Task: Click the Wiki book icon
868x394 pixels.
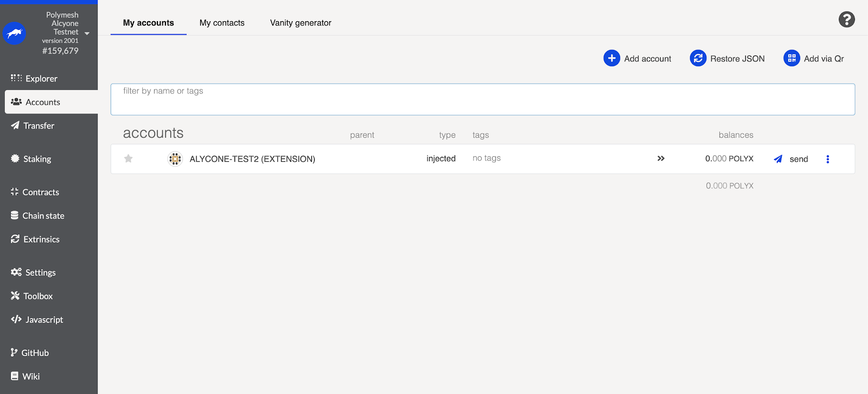Action: coord(15,376)
